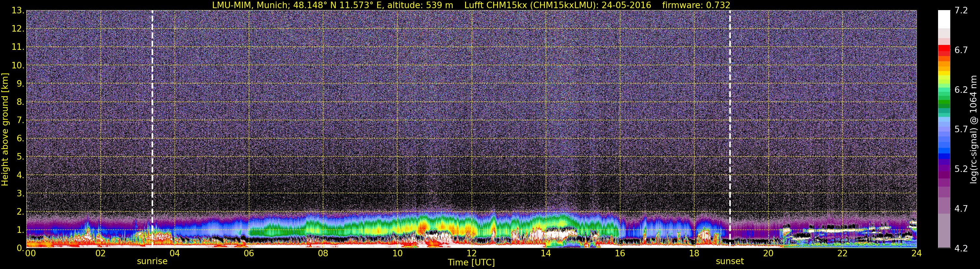Click the time axis tick label 12
Screen dimensions: 980x269
click(x=471, y=253)
